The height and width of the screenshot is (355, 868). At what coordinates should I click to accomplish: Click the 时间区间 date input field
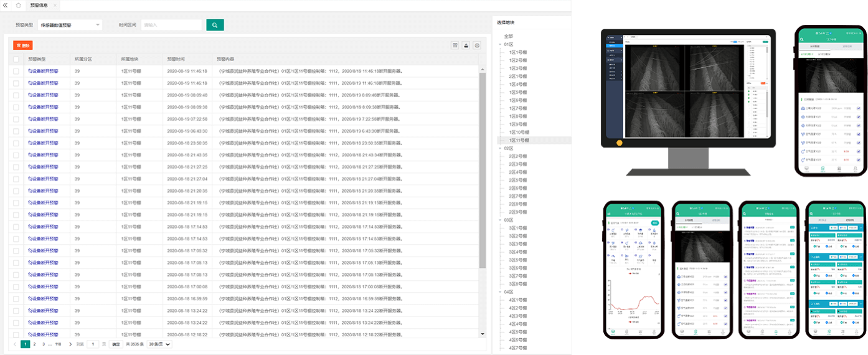171,25
